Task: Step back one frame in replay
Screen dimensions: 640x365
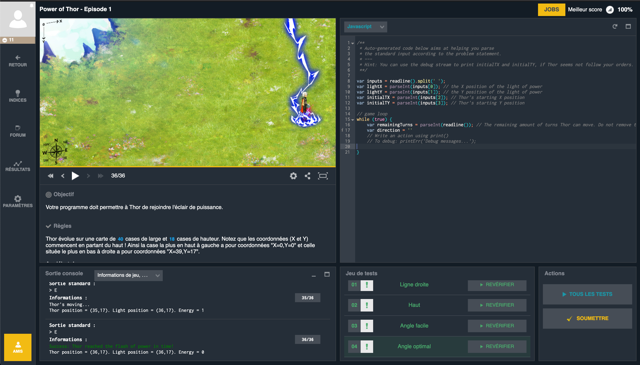Action: [x=62, y=176]
